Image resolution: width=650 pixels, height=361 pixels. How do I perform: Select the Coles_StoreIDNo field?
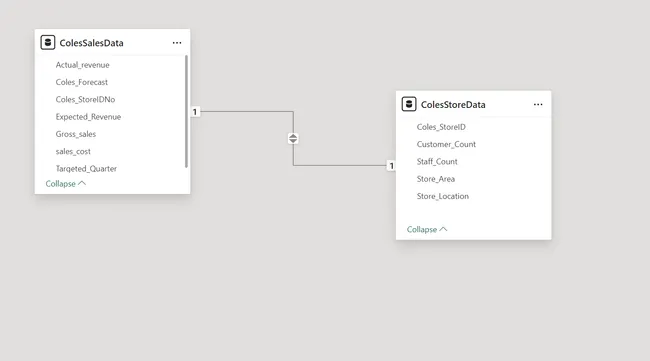click(x=85, y=99)
